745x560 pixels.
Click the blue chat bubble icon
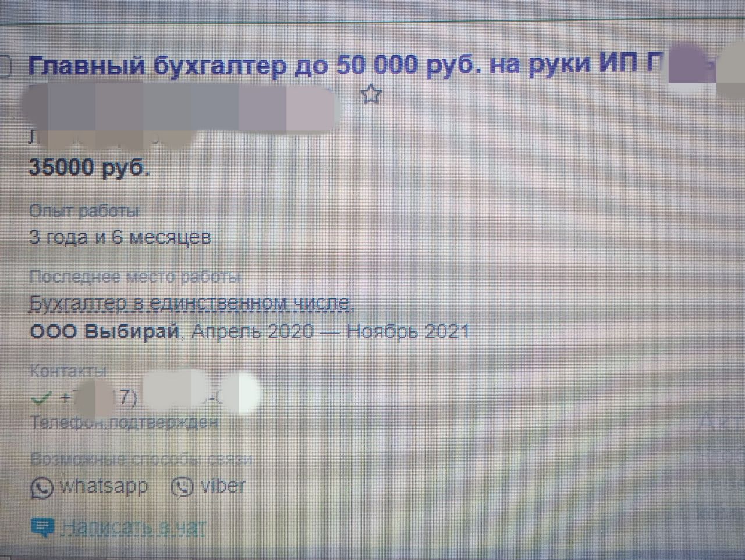coord(42,527)
